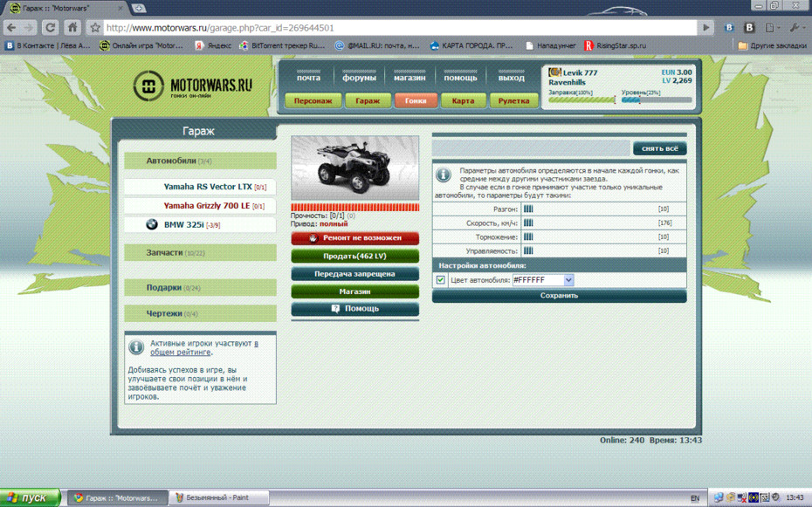The height and width of the screenshot is (507, 812).
Task: Open the browser page menu icon
Action: [x=771, y=27]
